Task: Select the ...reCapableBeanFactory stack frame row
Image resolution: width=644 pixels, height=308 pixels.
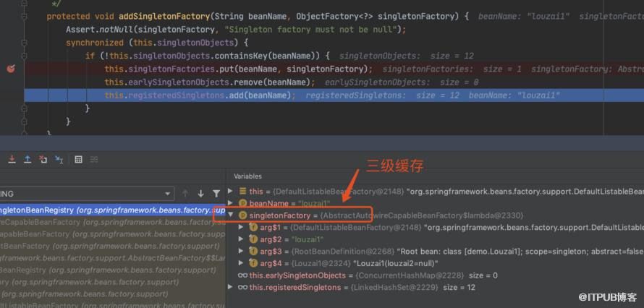Action: (x=113, y=222)
